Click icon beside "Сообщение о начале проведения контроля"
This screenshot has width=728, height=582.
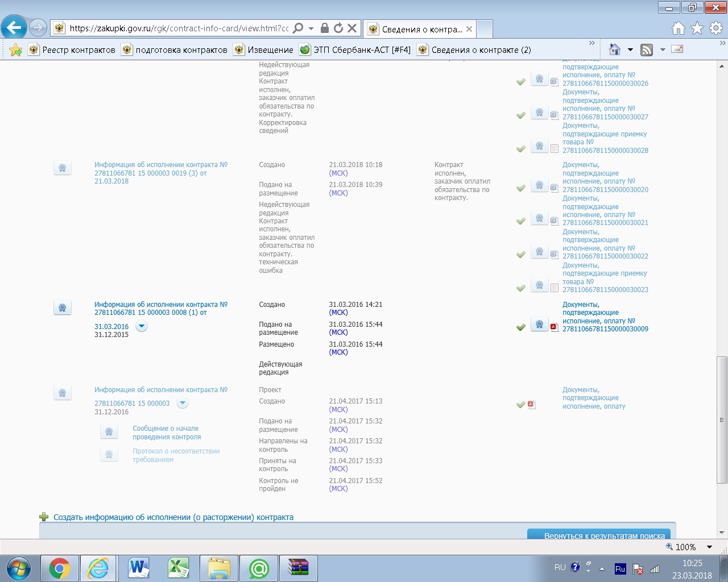tap(109, 432)
